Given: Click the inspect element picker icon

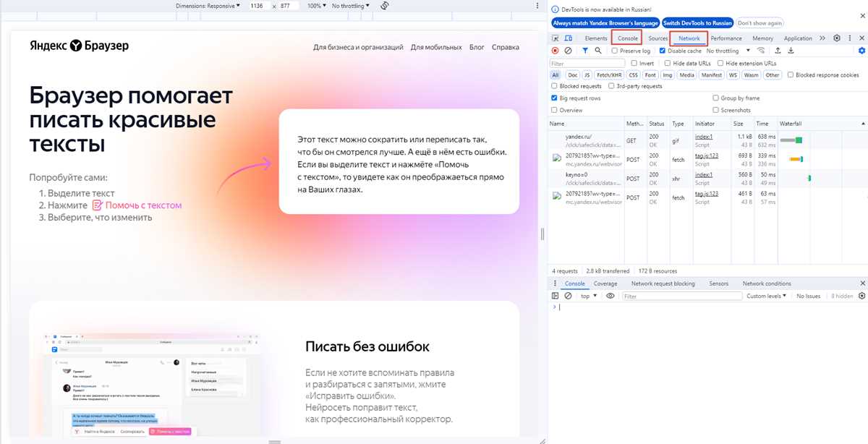Looking at the screenshot, I should 556,38.
